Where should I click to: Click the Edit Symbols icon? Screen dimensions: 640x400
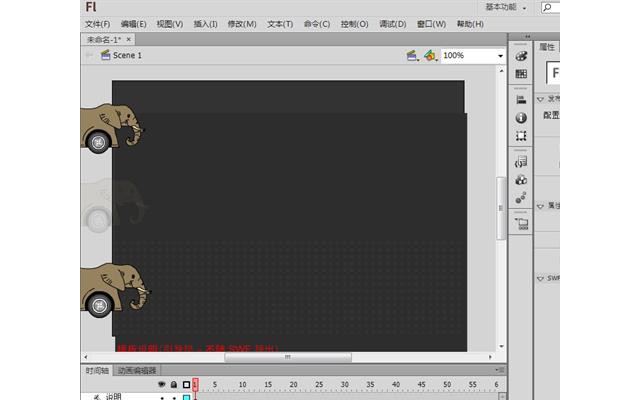[430, 56]
